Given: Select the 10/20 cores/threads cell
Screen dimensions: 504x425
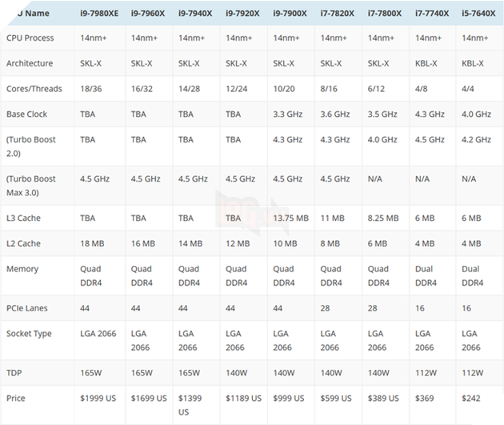Looking at the screenshot, I should pyautogui.click(x=283, y=89).
